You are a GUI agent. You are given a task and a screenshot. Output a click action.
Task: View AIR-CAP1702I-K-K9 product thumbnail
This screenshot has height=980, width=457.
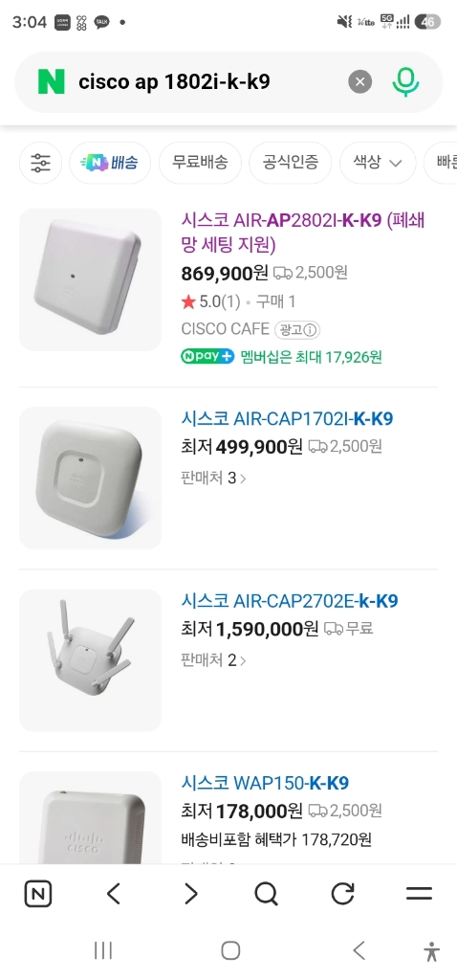click(x=91, y=479)
